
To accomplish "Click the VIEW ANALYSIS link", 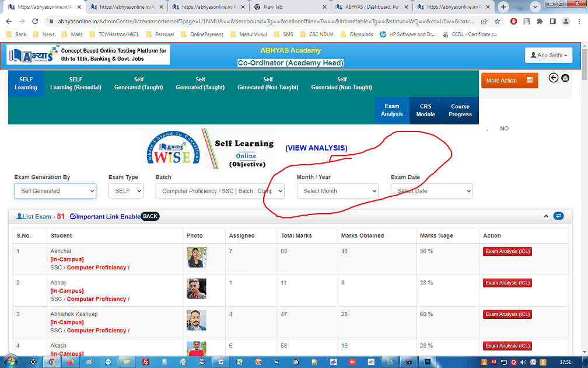I will 316,148.
